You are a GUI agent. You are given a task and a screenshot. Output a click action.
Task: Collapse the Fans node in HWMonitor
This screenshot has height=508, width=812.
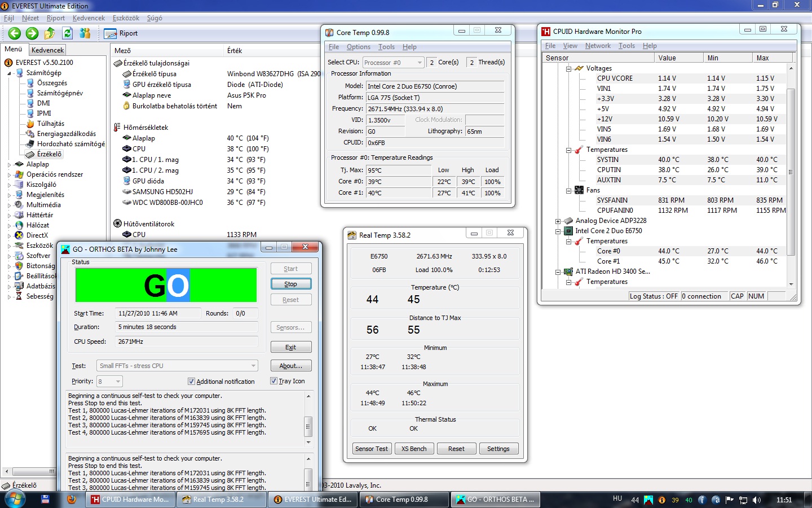[568, 191]
